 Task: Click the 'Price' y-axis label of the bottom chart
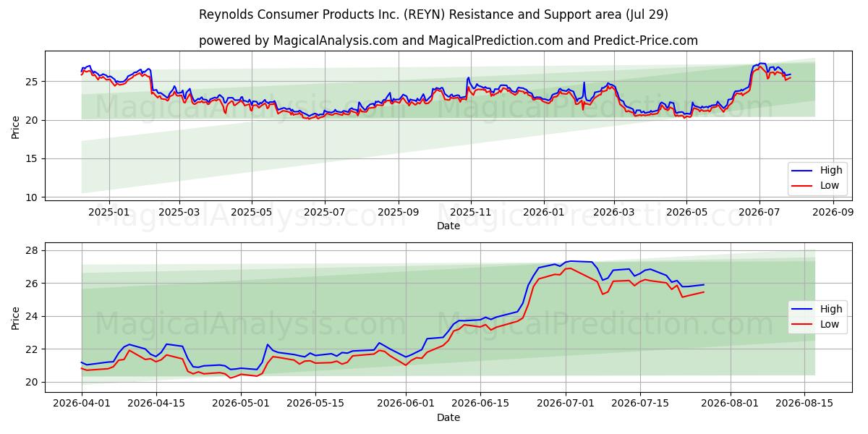coord(16,318)
